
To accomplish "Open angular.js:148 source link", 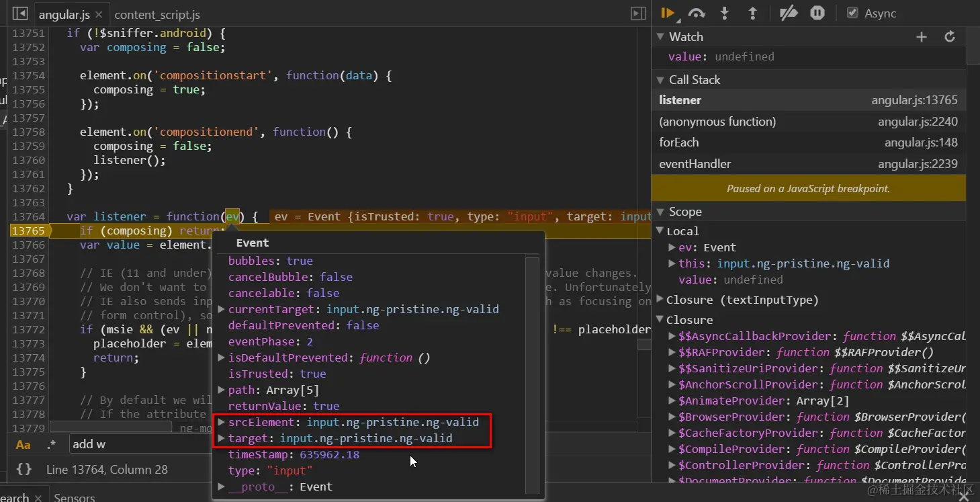I will 921,142.
